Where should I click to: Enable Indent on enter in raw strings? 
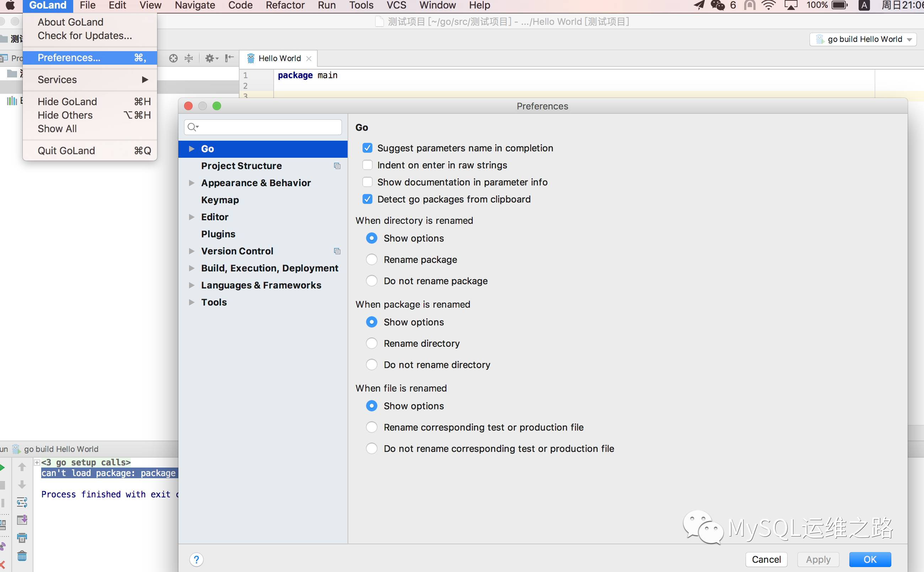[367, 165]
